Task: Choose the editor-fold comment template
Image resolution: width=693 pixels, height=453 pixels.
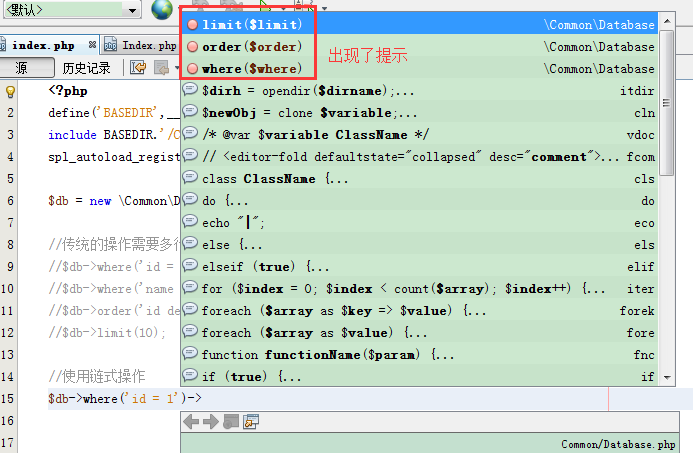Action: click(419, 156)
